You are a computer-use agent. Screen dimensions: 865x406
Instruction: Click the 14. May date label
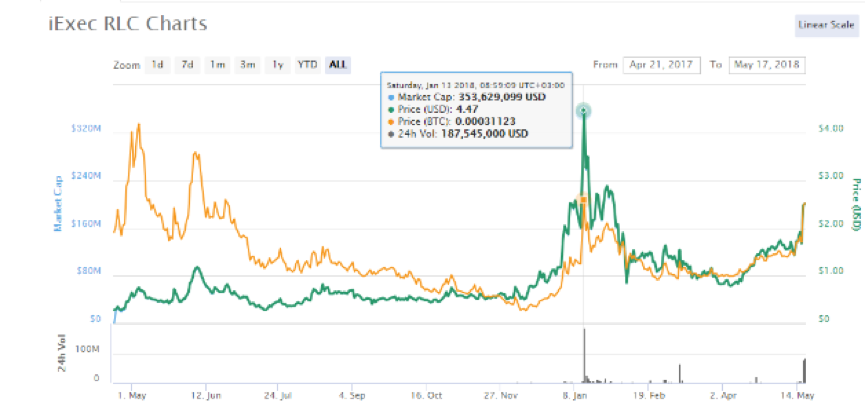tap(798, 396)
